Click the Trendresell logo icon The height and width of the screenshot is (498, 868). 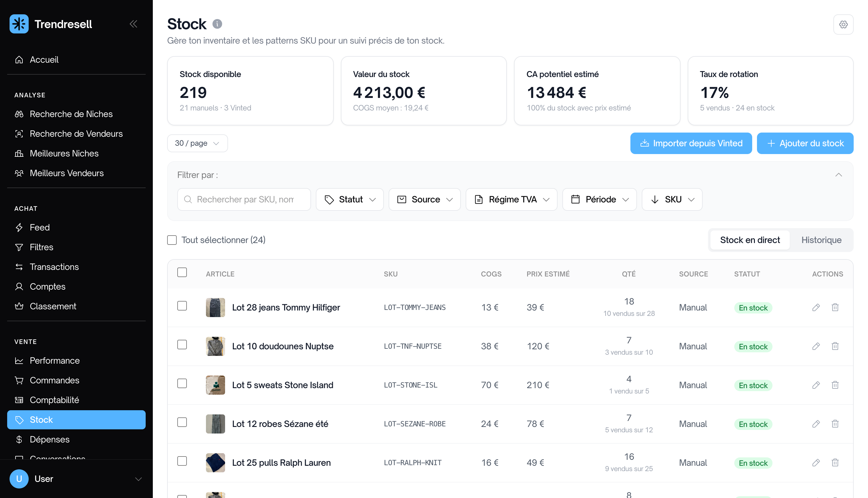[19, 24]
